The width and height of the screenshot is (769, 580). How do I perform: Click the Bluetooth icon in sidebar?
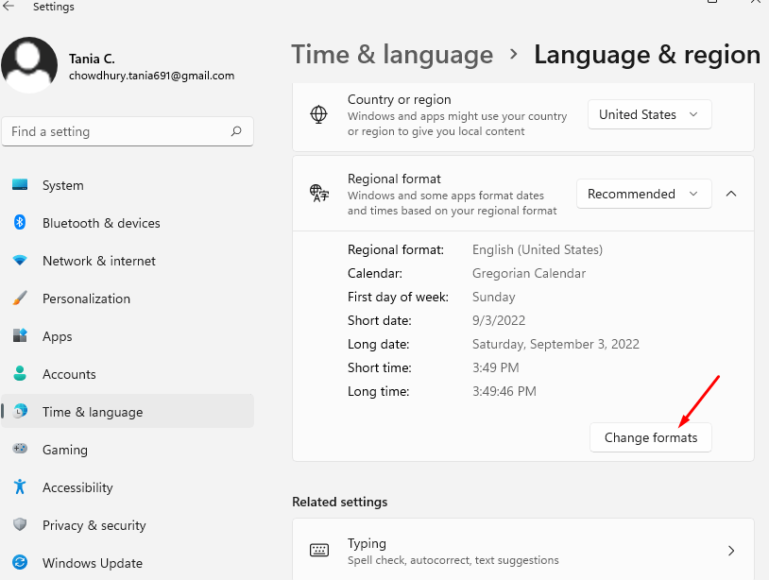click(20, 223)
